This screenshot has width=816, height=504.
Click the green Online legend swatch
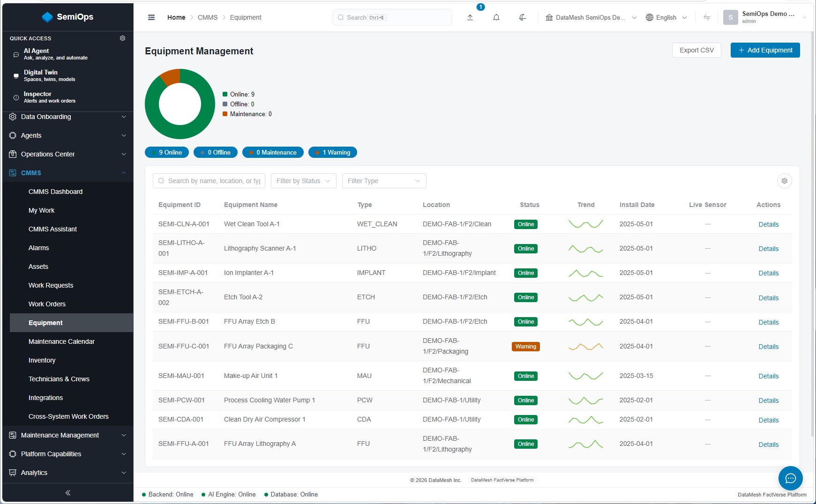(x=225, y=94)
